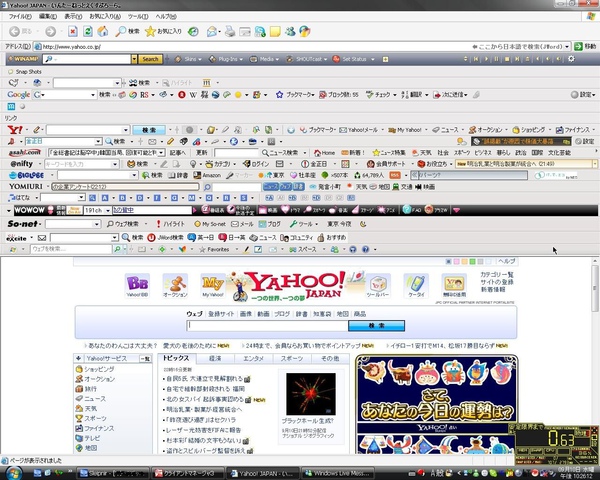The width and height of the screenshot is (600, 480).
Task: Open オークション on the Yahoo toolbar
Action: point(486,130)
